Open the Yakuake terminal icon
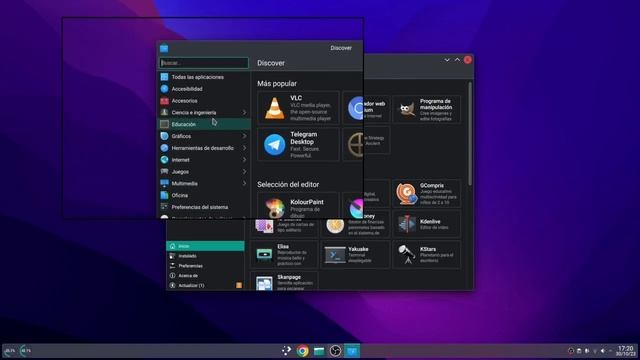The width and height of the screenshot is (640, 360). tap(335, 255)
